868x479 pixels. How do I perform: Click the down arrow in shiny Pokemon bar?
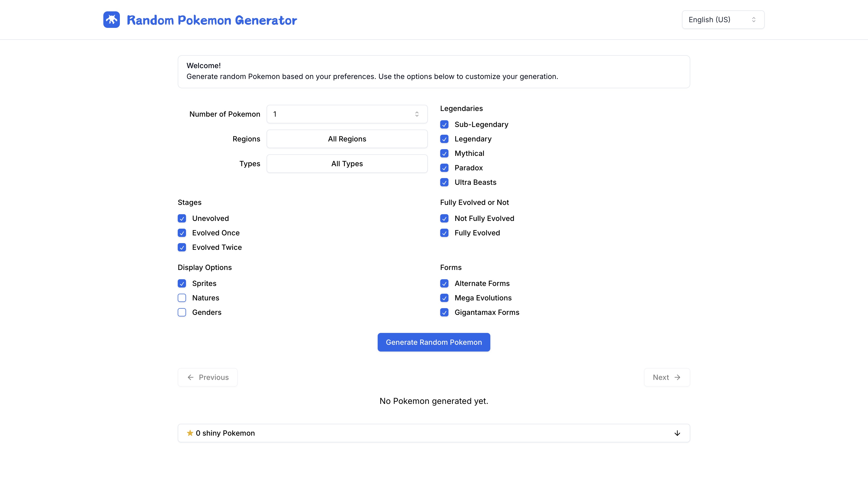tap(677, 433)
